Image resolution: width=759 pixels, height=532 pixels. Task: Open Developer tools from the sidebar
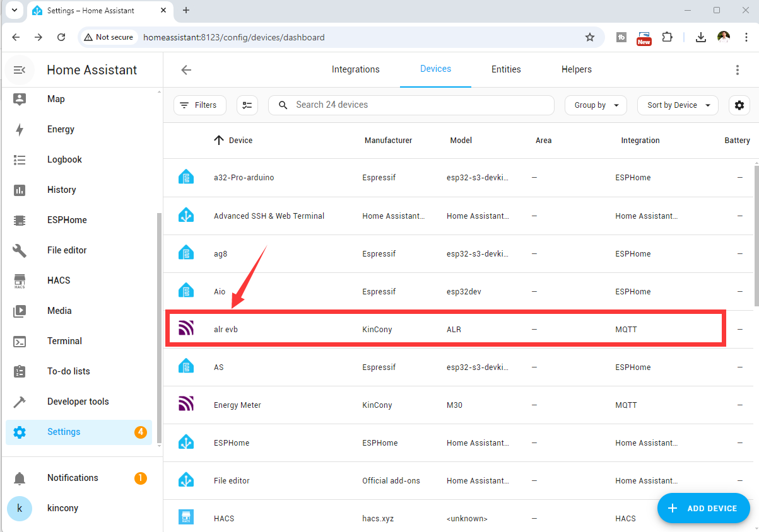[78, 402]
